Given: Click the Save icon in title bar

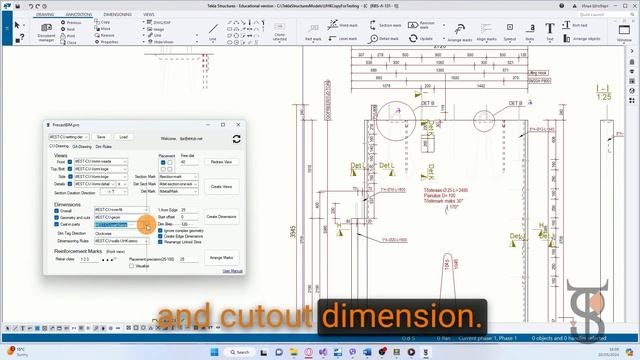Looking at the screenshot, I should pos(18,6).
